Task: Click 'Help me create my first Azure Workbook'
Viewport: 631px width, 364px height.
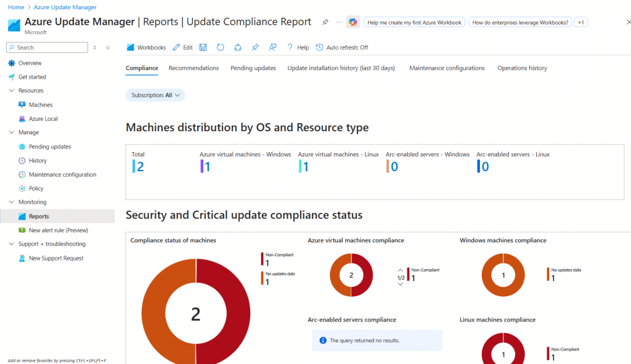Action: [x=414, y=22]
